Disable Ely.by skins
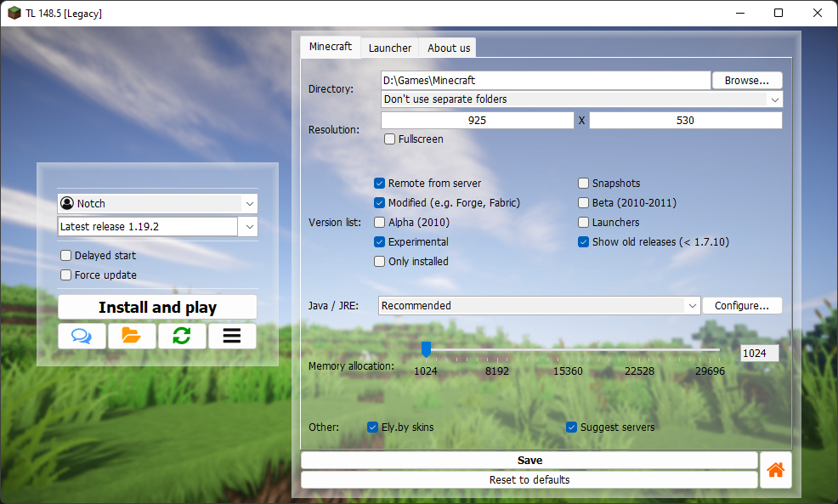The image size is (838, 504). click(372, 427)
